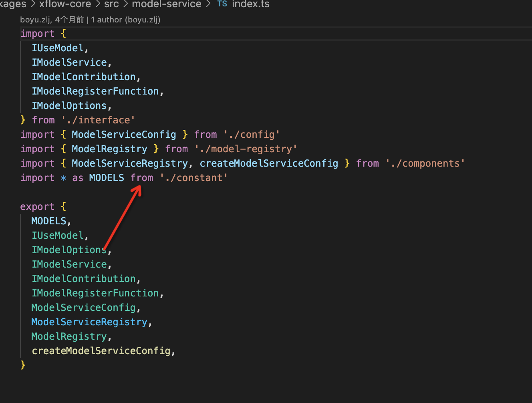The width and height of the screenshot is (532, 403).
Task: Click IUseModel in the import block
Action: [58, 48]
